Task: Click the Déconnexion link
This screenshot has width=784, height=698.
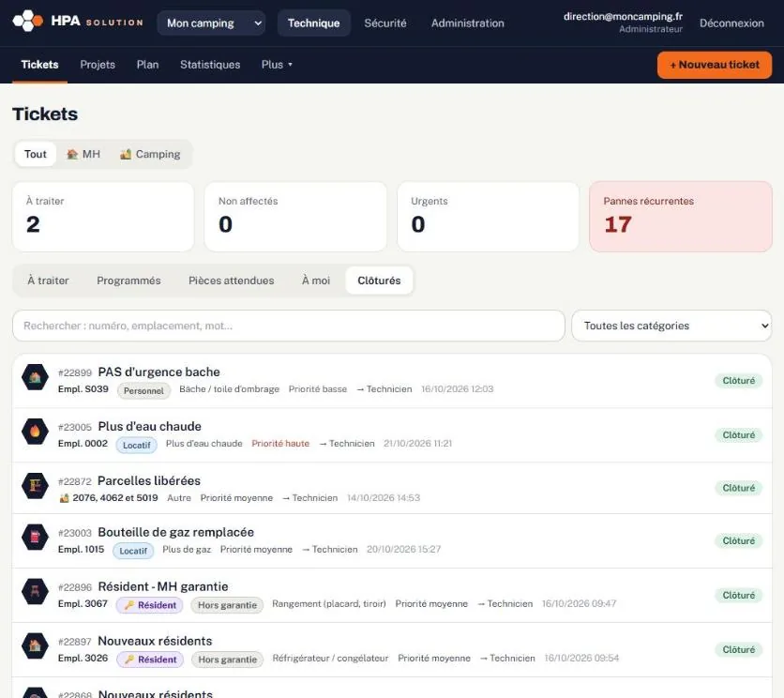Action: click(731, 23)
